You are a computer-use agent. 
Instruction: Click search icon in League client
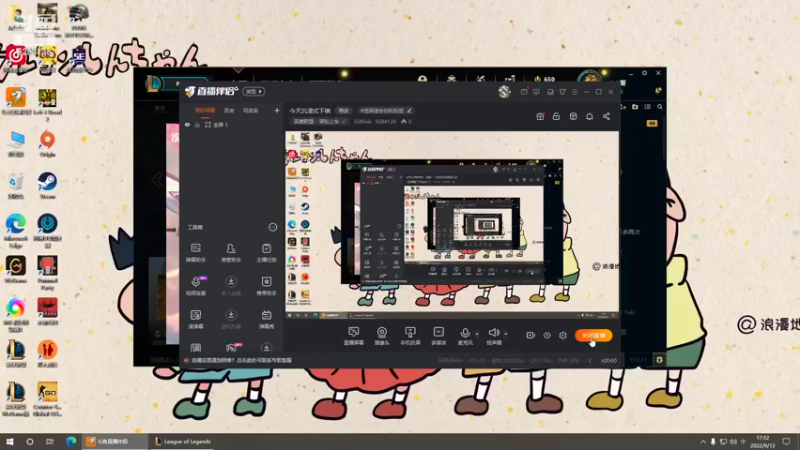[660, 107]
